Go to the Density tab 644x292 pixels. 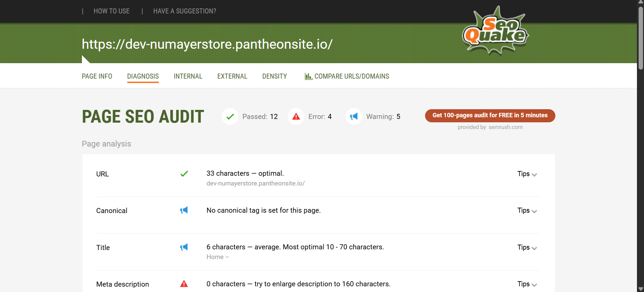274,76
